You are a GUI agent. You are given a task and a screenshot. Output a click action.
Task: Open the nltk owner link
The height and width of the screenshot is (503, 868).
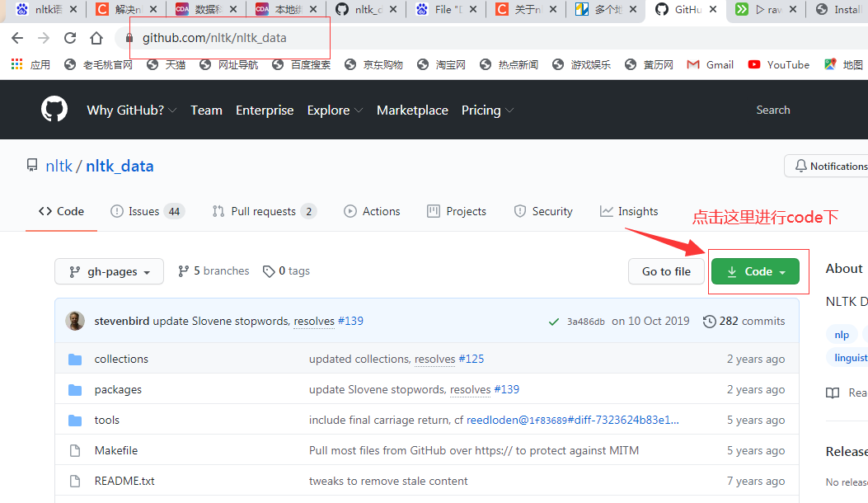(59, 167)
